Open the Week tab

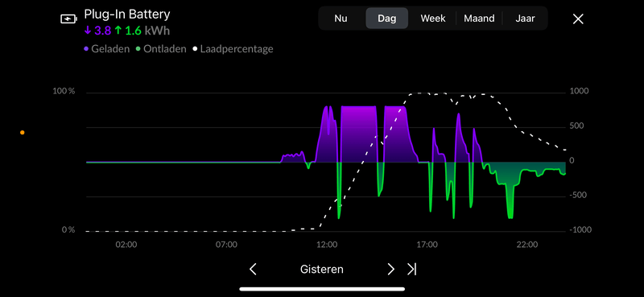click(x=433, y=19)
